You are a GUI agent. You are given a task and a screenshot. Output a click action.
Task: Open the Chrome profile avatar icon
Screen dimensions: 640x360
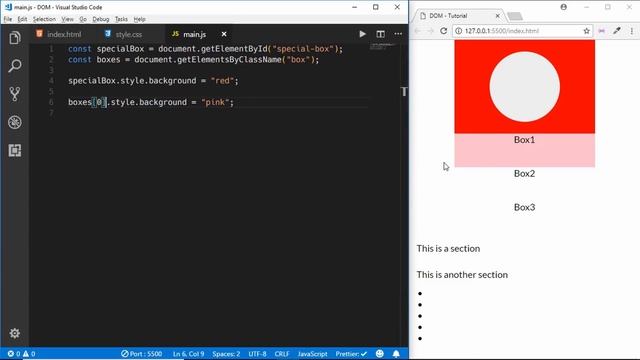coord(564,7)
